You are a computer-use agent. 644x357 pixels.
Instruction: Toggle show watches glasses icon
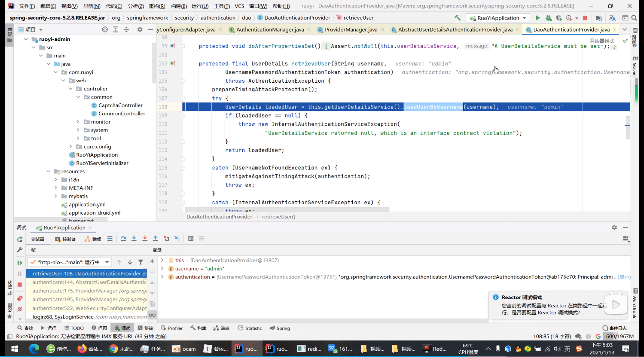pyautogui.click(x=152, y=315)
